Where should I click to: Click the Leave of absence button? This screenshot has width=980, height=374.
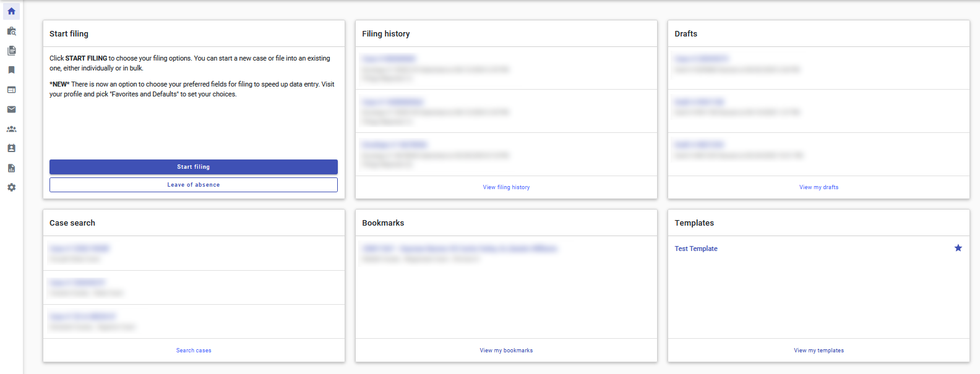(x=194, y=185)
